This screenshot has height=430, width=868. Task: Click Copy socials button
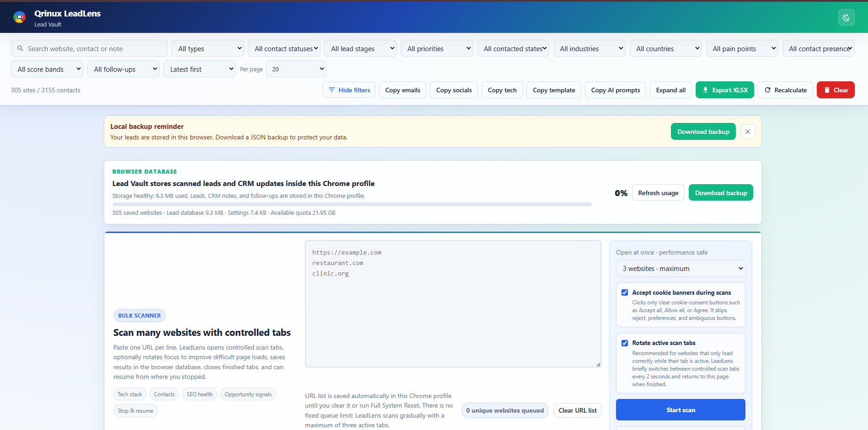[x=454, y=90]
